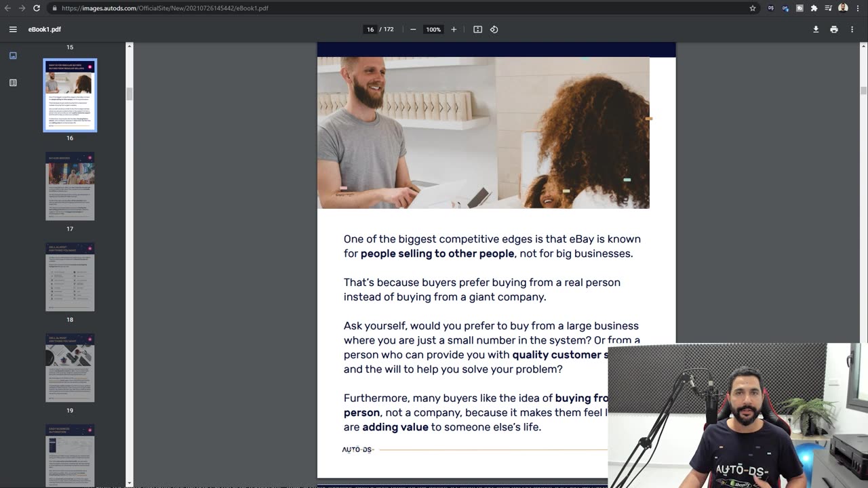Screen dimensions: 868x488
Task: Select the page 16 thumbnail
Action: pos(70,95)
